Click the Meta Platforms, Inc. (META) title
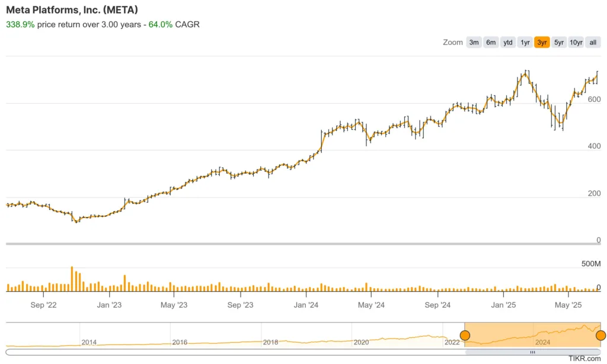Viewport: 607px width, 364px height. (x=71, y=11)
